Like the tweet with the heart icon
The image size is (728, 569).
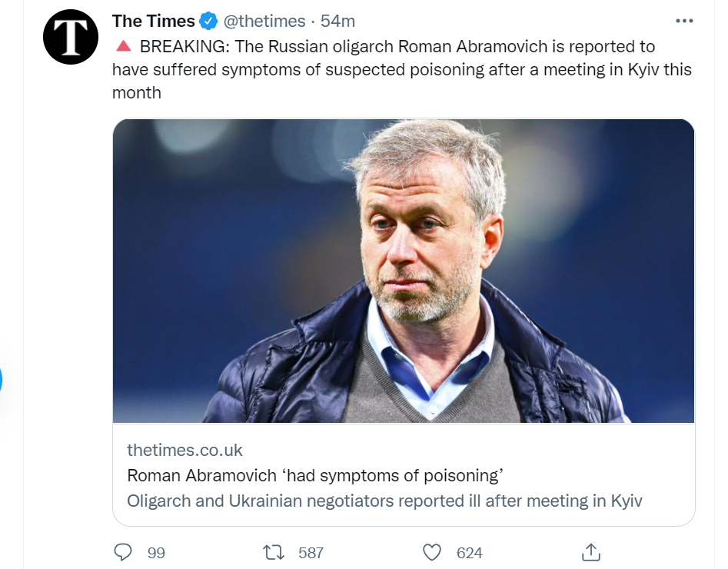click(433, 552)
